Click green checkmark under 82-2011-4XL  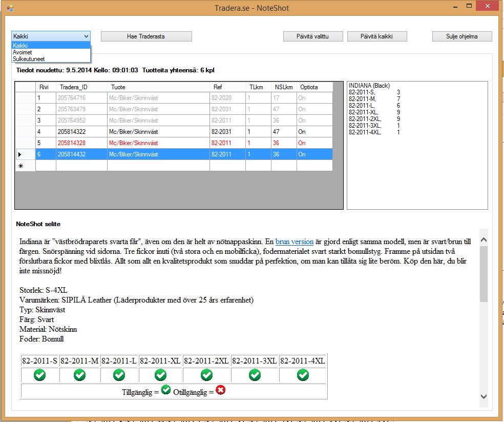[x=303, y=375]
